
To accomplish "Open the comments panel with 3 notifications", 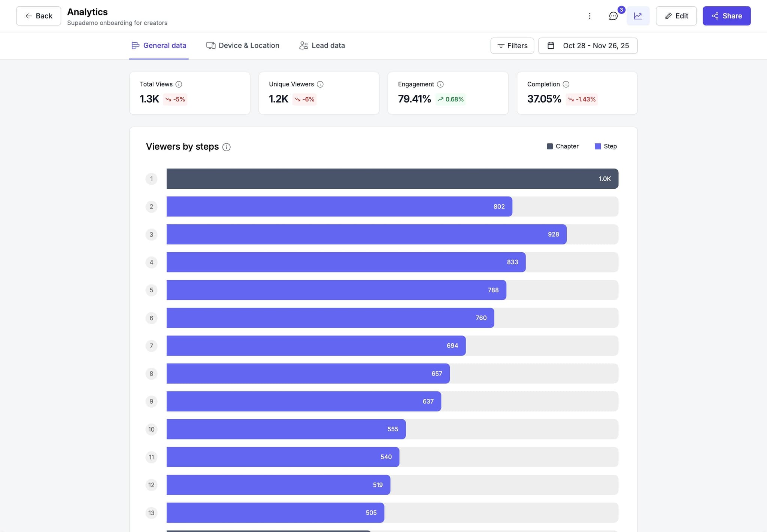I will (x=613, y=16).
